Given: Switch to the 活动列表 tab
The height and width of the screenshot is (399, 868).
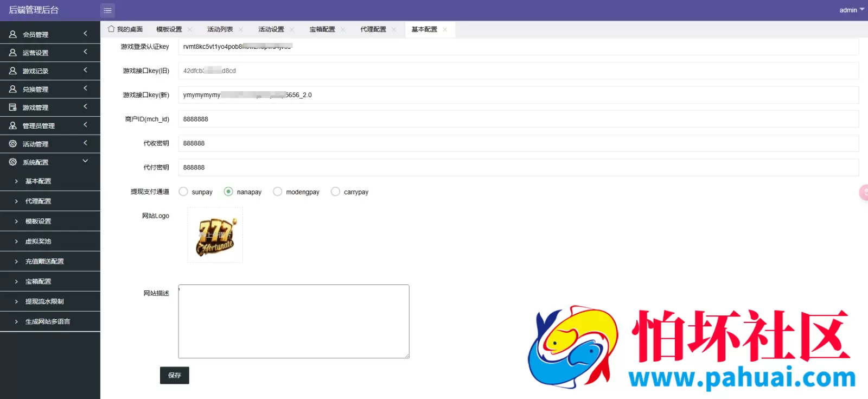Looking at the screenshot, I should (220, 29).
